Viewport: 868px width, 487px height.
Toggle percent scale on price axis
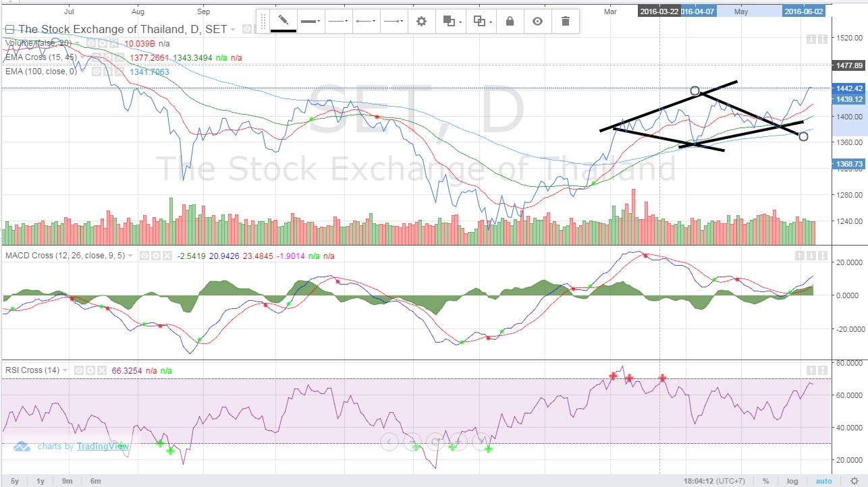pos(766,481)
